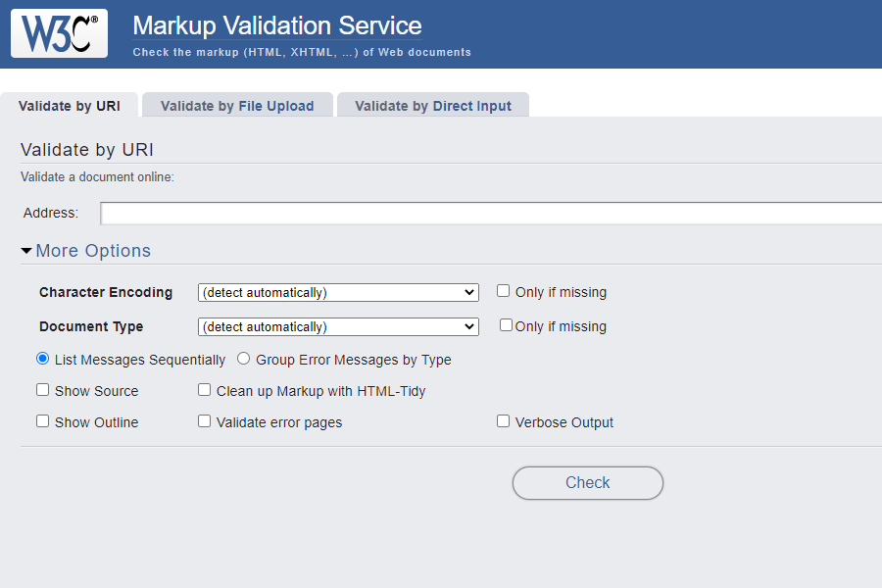Switch to Validate by Direct Input tab
Screen dimensions: 882x588
[433, 106]
